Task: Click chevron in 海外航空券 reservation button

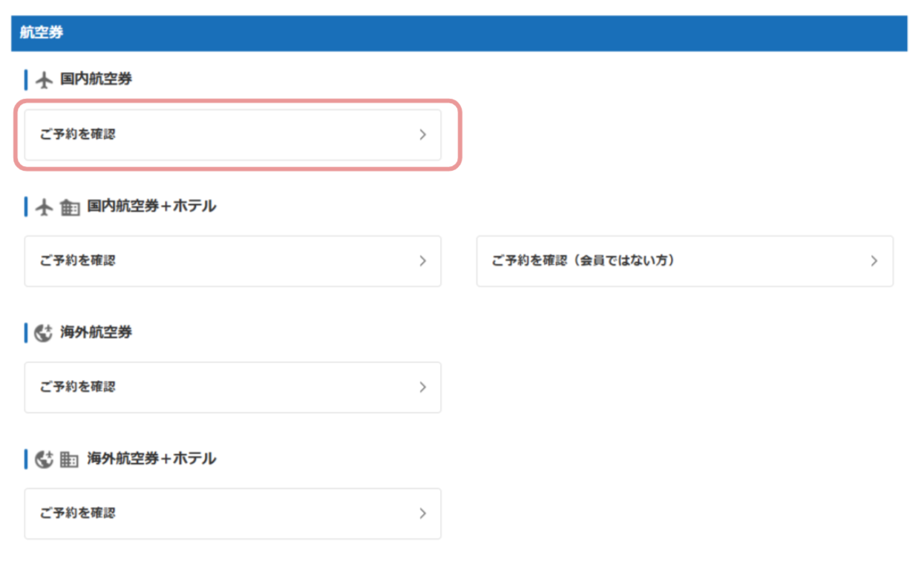Action: (x=422, y=387)
